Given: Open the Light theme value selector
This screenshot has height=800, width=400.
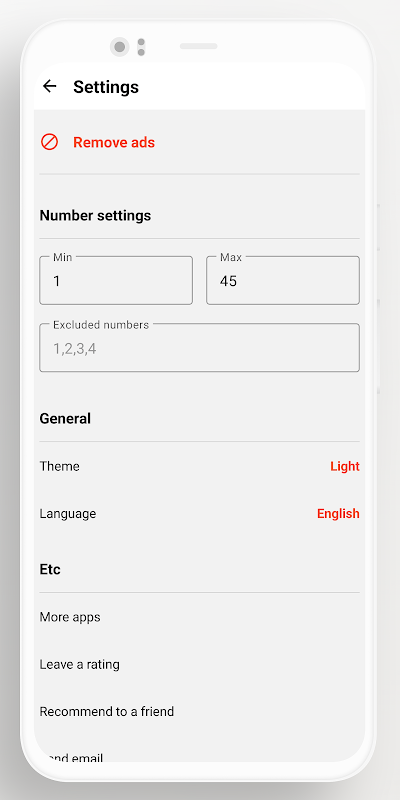Looking at the screenshot, I should tap(345, 466).
